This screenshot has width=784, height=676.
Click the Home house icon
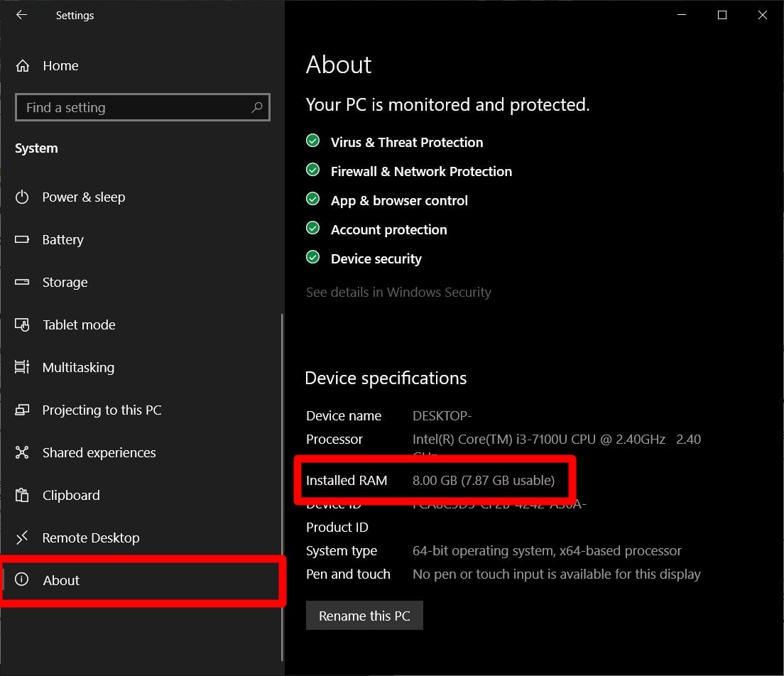pos(23,66)
